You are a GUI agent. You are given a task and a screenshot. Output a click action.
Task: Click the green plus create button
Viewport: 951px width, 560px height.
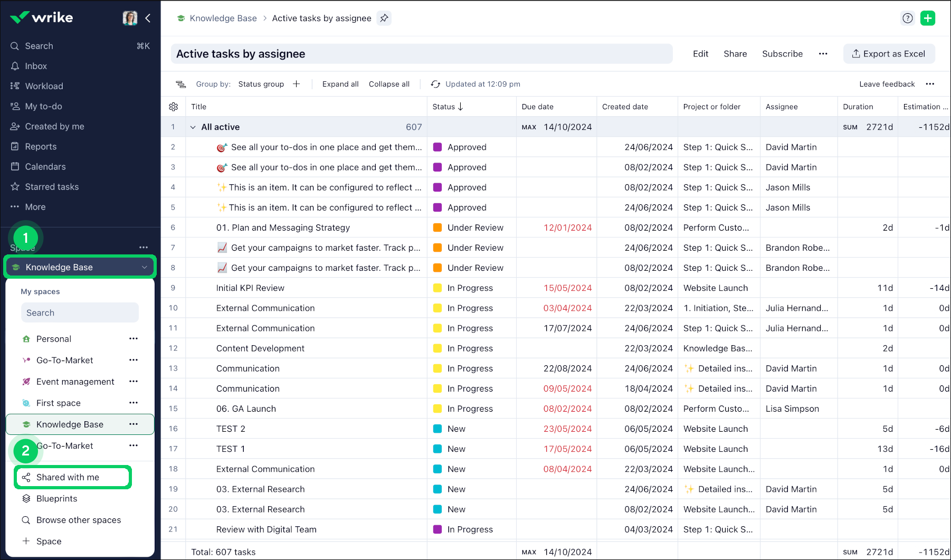click(x=927, y=18)
